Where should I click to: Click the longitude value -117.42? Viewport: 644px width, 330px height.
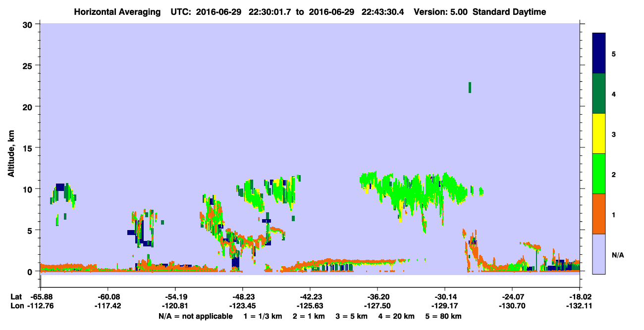107,306
